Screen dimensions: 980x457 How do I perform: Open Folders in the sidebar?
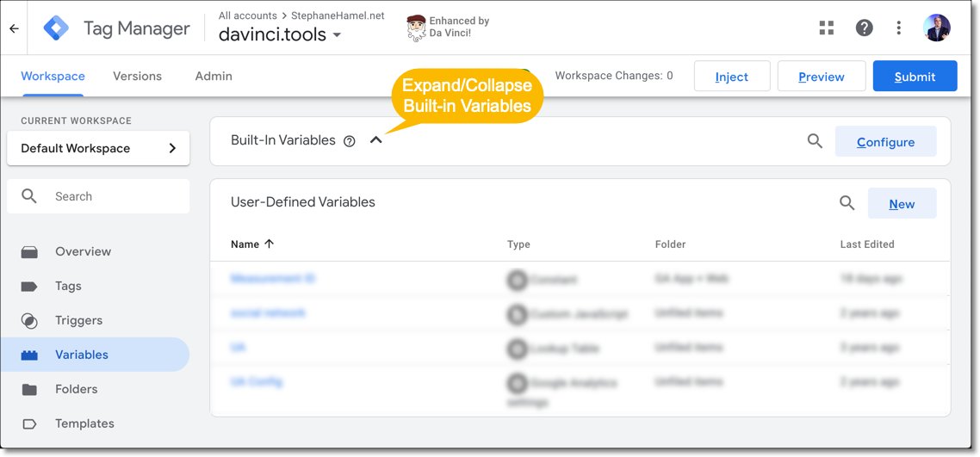point(77,389)
